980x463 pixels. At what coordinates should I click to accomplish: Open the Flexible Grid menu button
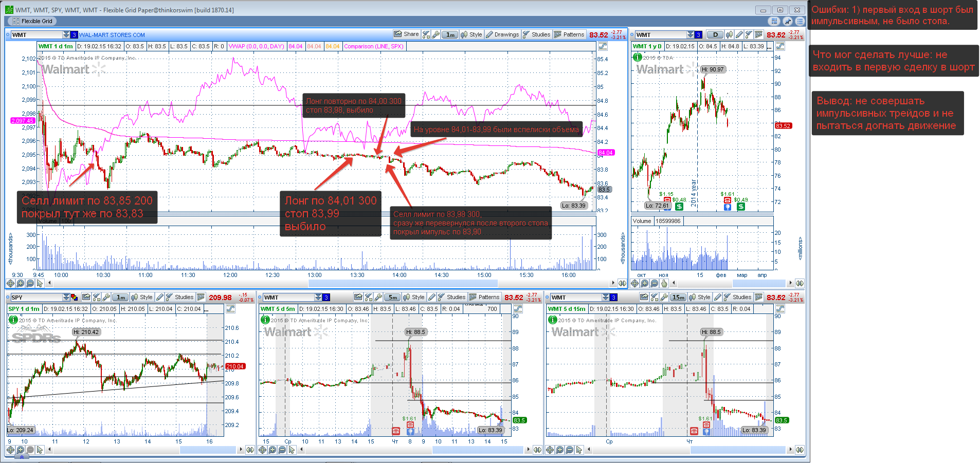(x=31, y=21)
